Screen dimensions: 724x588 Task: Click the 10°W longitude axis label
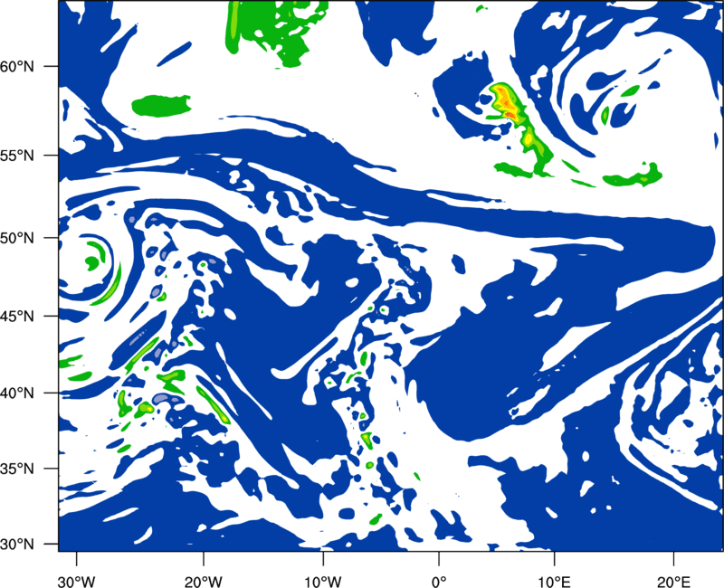tap(323, 581)
